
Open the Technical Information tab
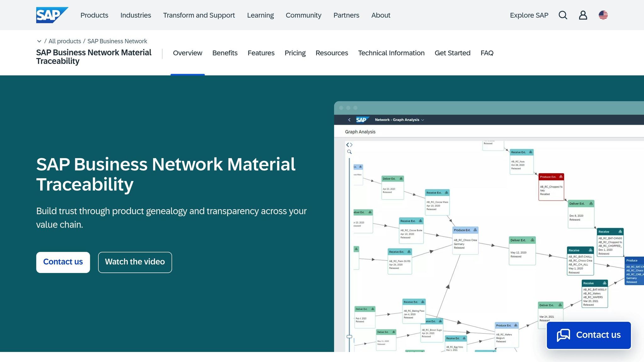[x=391, y=53]
